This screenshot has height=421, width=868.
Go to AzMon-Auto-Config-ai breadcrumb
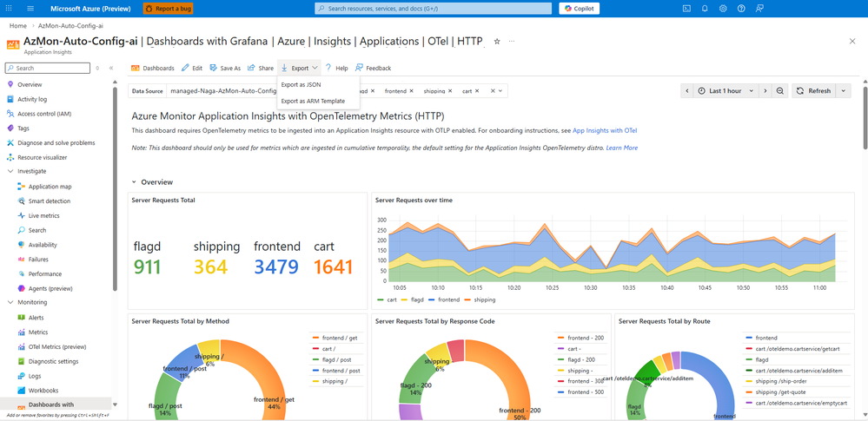[70, 25]
